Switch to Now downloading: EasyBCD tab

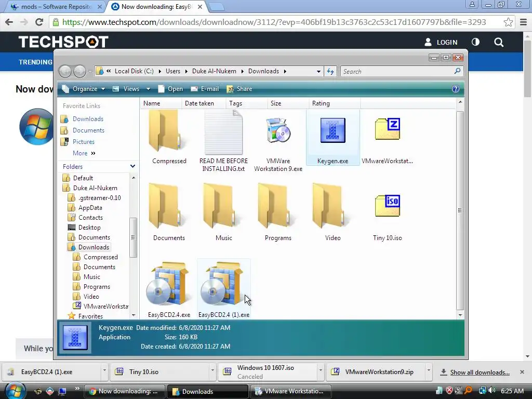(x=157, y=7)
